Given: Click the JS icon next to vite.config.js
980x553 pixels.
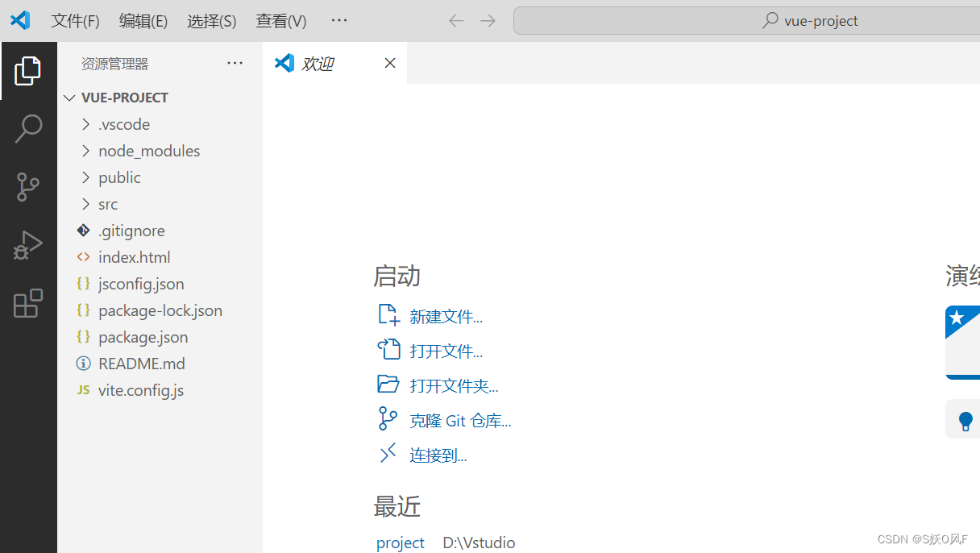Looking at the screenshot, I should click(83, 390).
